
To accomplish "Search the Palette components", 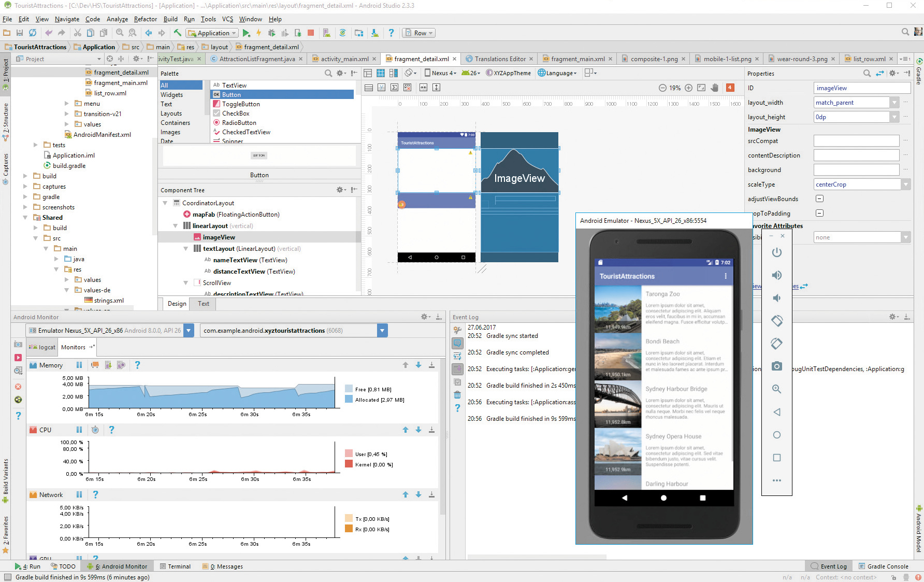I will [x=328, y=73].
